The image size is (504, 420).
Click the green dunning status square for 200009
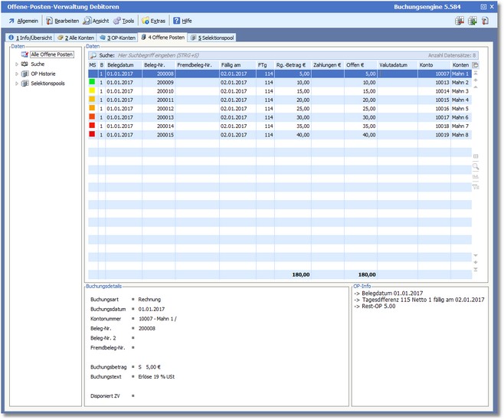93,81
